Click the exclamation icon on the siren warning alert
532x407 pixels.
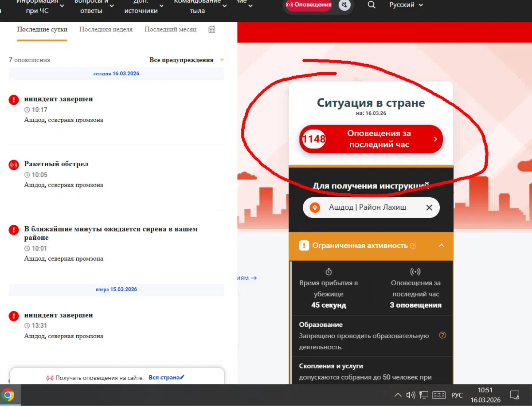14,229
